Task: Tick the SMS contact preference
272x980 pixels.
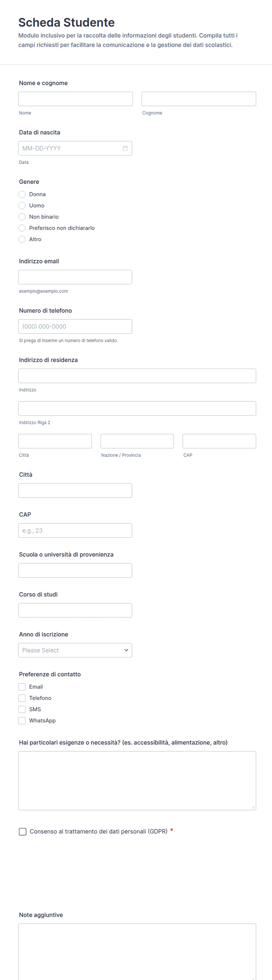Action: 22,709
